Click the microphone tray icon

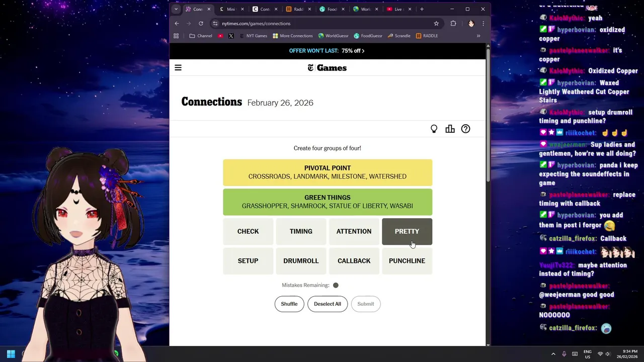point(564,354)
